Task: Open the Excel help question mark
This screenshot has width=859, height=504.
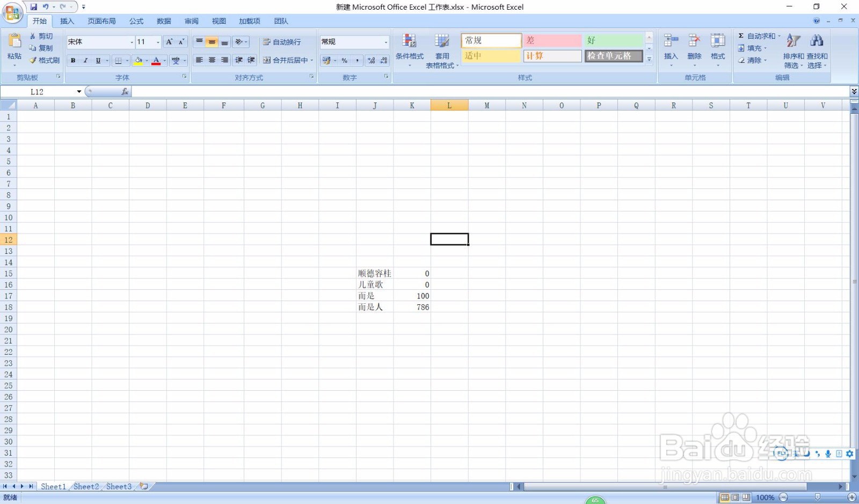Action: point(817,21)
